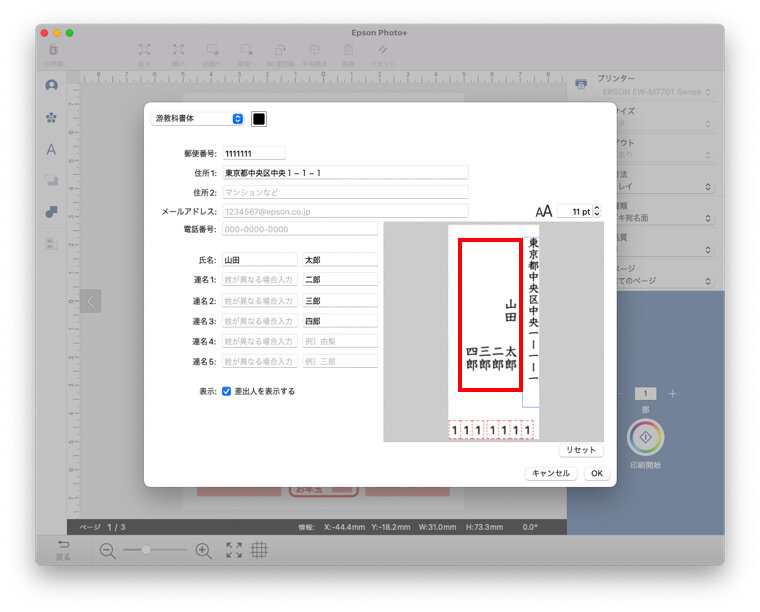Click the リセット toolbar icon
The image size is (760, 612).
(x=382, y=49)
